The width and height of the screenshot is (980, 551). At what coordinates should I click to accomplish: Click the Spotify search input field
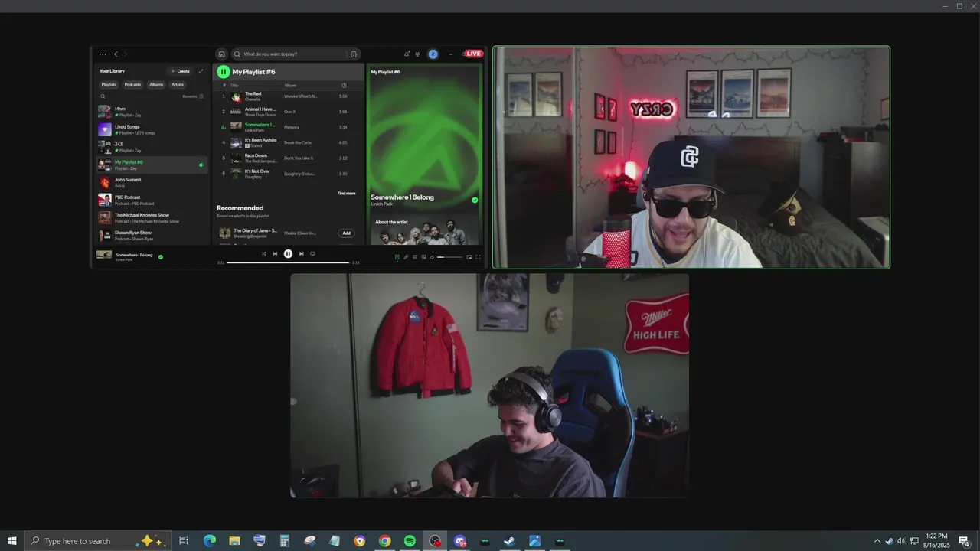(295, 54)
